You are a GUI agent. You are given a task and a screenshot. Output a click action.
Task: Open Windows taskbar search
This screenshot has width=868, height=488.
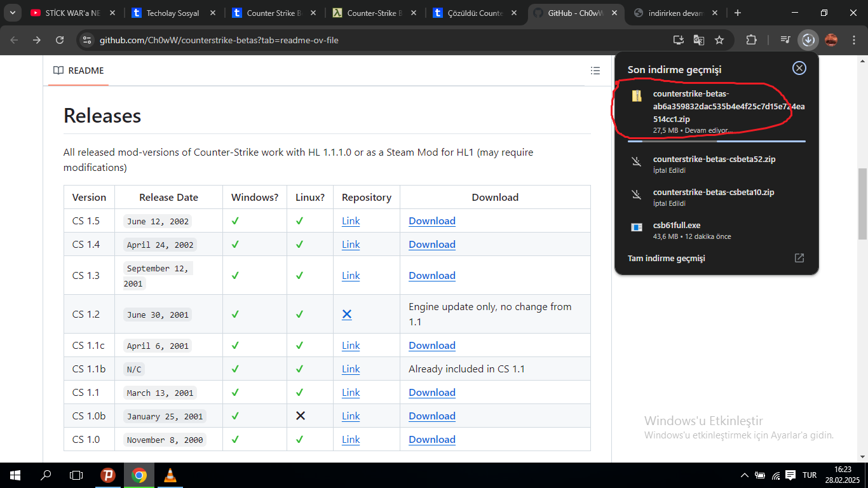pyautogui.click(x=46, y=475)
